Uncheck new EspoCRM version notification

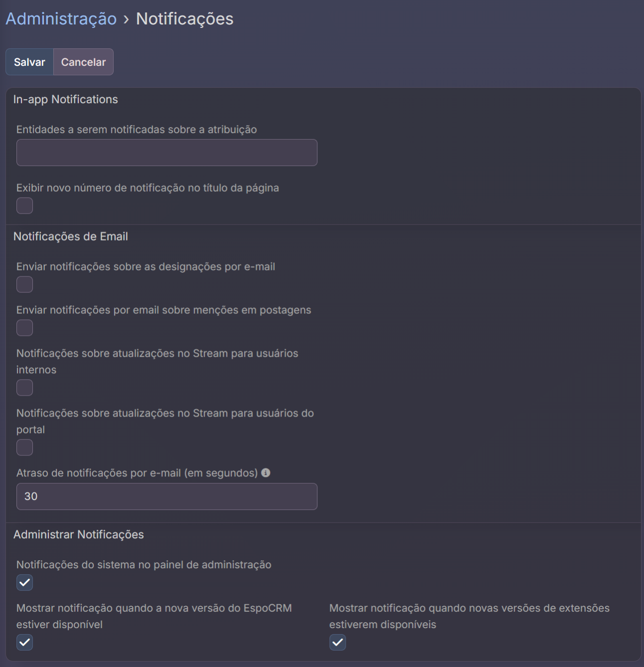click(x=24, y=643)
